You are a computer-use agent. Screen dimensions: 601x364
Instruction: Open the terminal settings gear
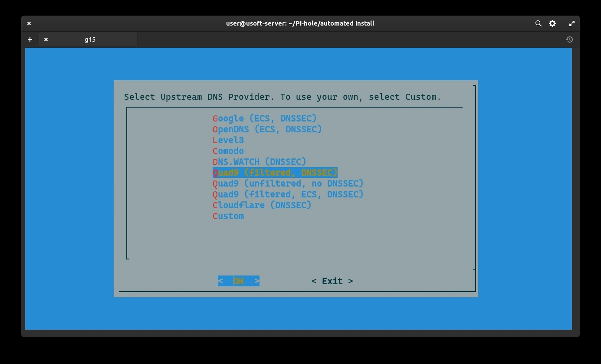pos(552,23)
